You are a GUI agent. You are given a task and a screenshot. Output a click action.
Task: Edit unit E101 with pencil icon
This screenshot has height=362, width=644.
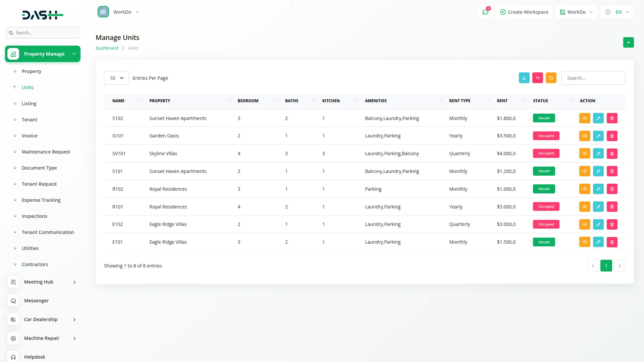[x=598, y=242]
